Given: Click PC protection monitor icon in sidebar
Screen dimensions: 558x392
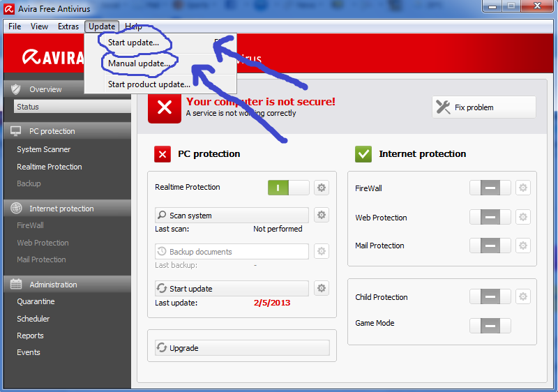Looking at the screenshot, I should point(15,131).
